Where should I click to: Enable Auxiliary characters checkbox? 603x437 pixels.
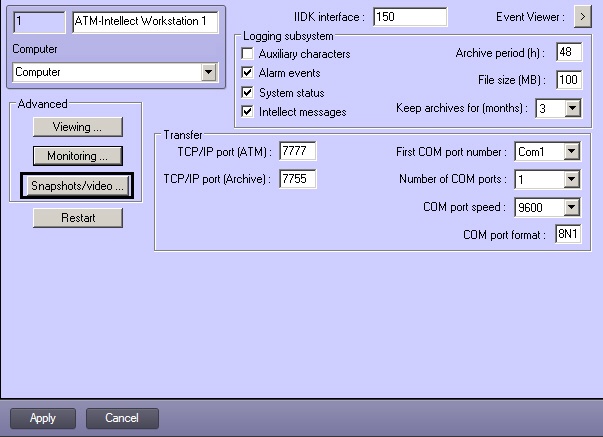(x=247, y=53)
